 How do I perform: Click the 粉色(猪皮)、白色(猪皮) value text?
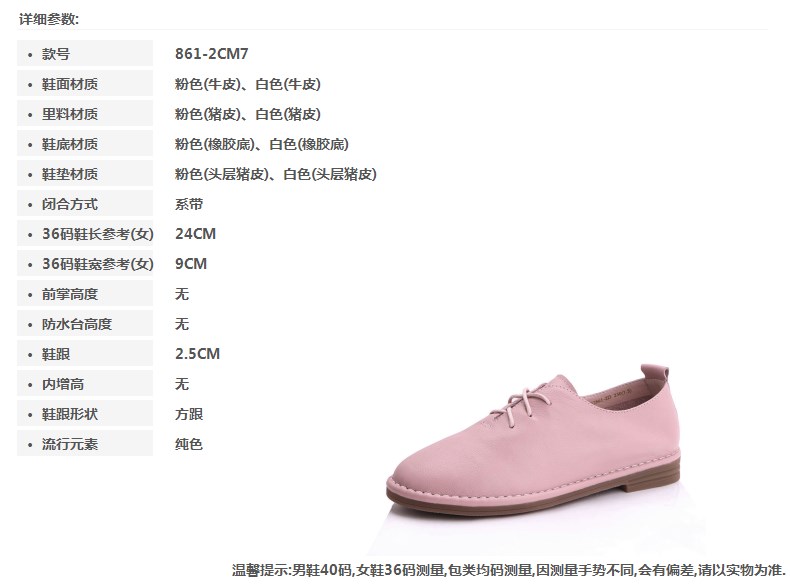248,114
